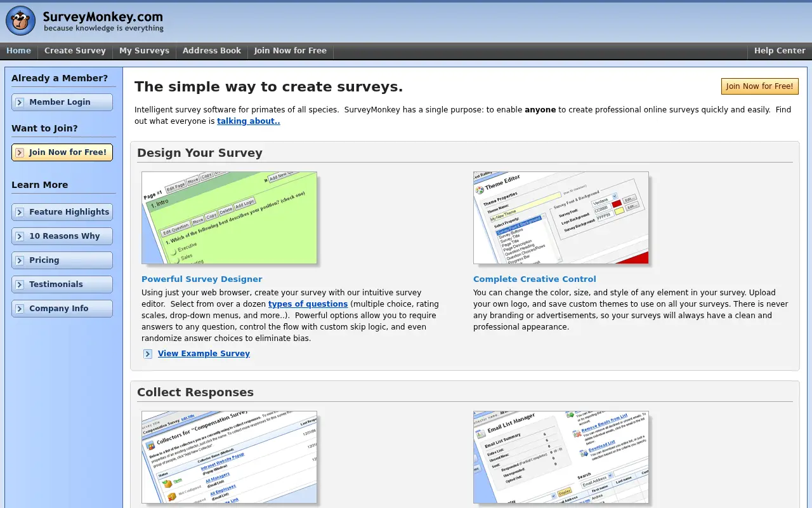This screenshot has width=812, height=508.
Task: Click the "Already a Member?" sidebar heading
Action: [x=60, y=79]
